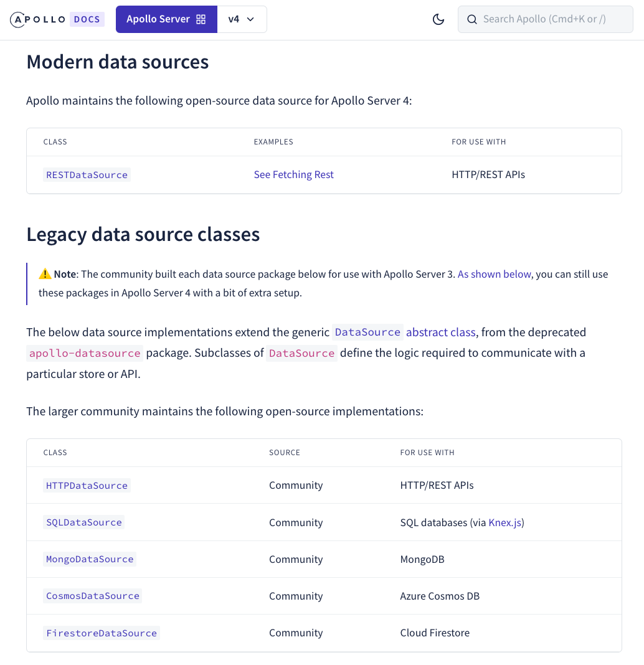Image resolution: width=644 pixels, height=665 pixels.
Task: Click the chevron next to v4
Action: pos(251,19)
